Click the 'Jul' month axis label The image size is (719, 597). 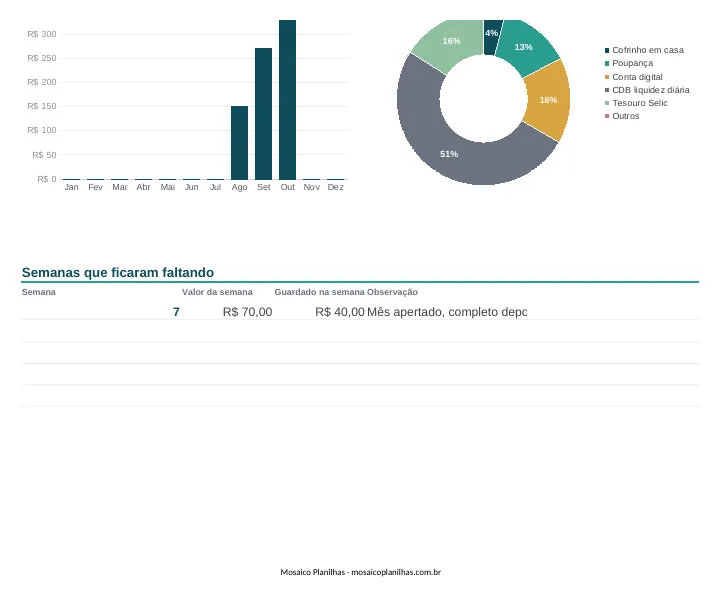pos(215,187)
